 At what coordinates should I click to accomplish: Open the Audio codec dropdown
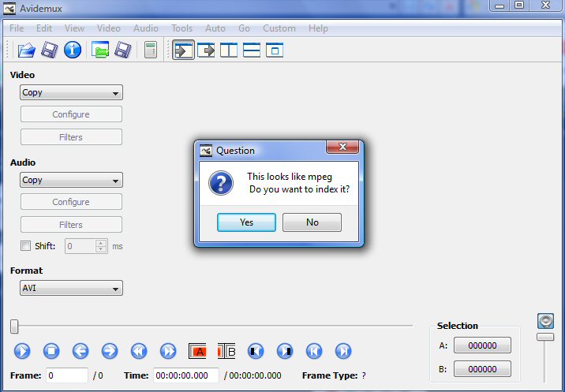71,180
